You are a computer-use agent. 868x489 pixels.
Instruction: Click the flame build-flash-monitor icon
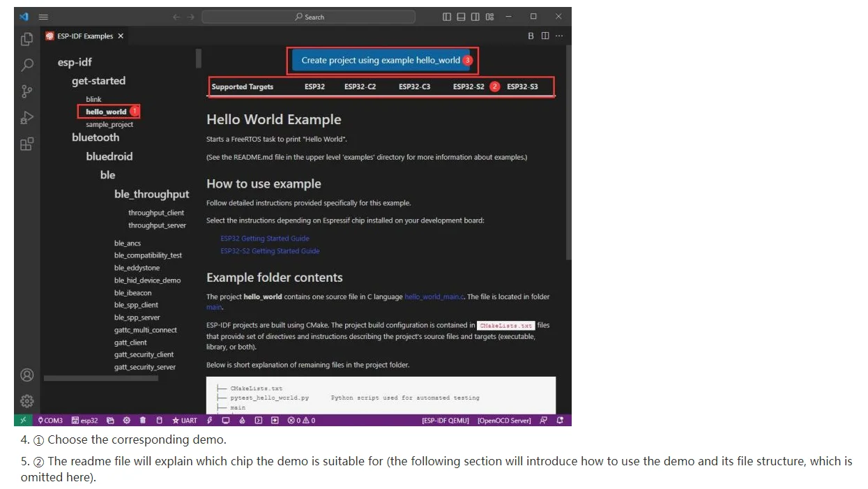tap(242, 421)
